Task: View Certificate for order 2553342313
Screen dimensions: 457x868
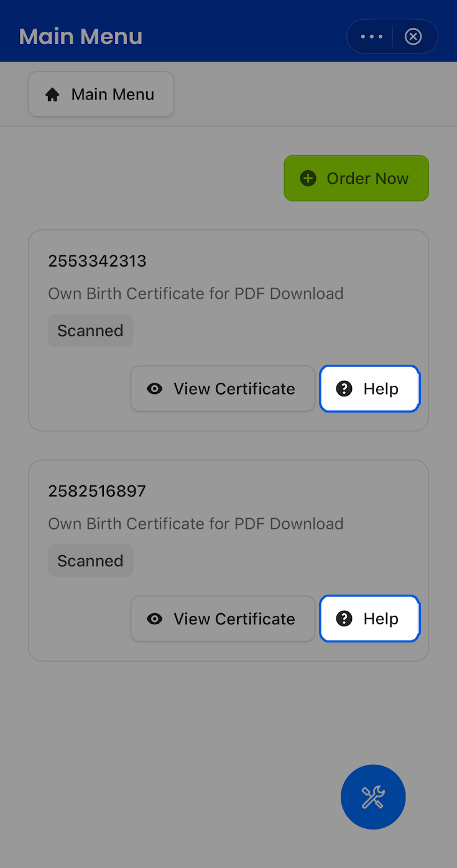Action: point(223,389)
